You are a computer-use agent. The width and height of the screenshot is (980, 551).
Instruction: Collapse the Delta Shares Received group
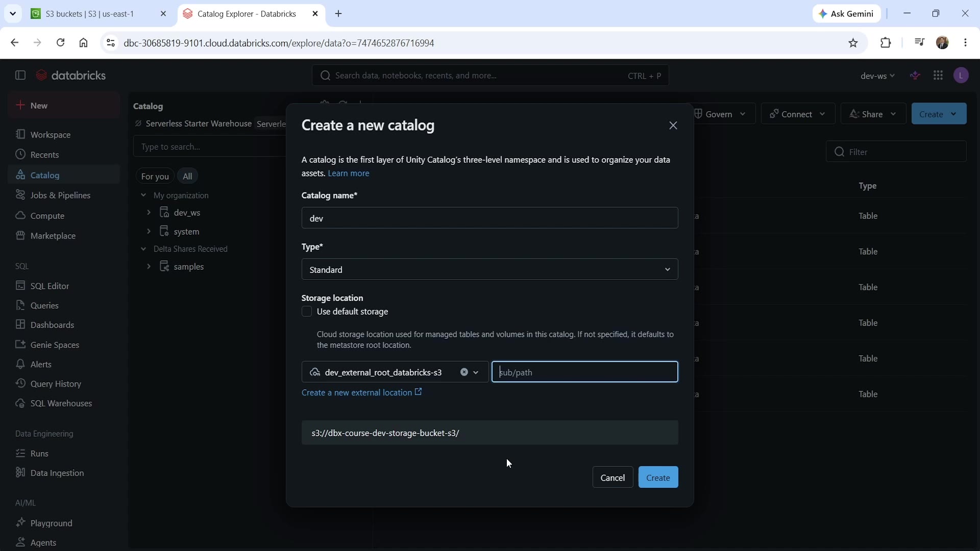(x=143, y=249)
